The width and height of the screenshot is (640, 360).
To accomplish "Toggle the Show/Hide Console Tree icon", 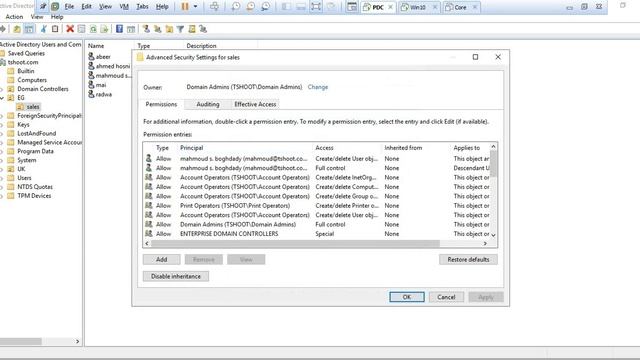I will click(x=29, y=29).
